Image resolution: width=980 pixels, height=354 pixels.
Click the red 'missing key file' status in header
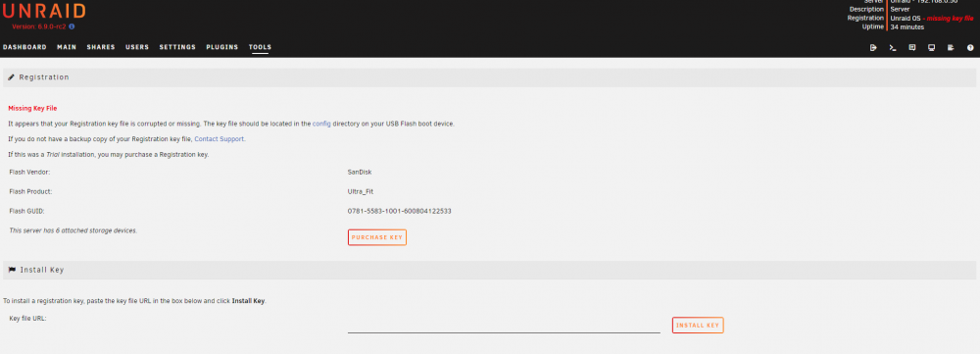(949, 18)
